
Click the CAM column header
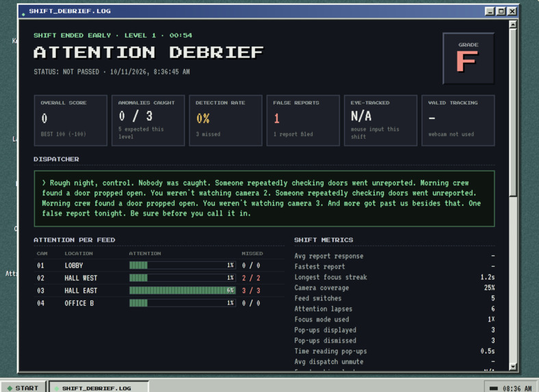(x=42, y=253)
